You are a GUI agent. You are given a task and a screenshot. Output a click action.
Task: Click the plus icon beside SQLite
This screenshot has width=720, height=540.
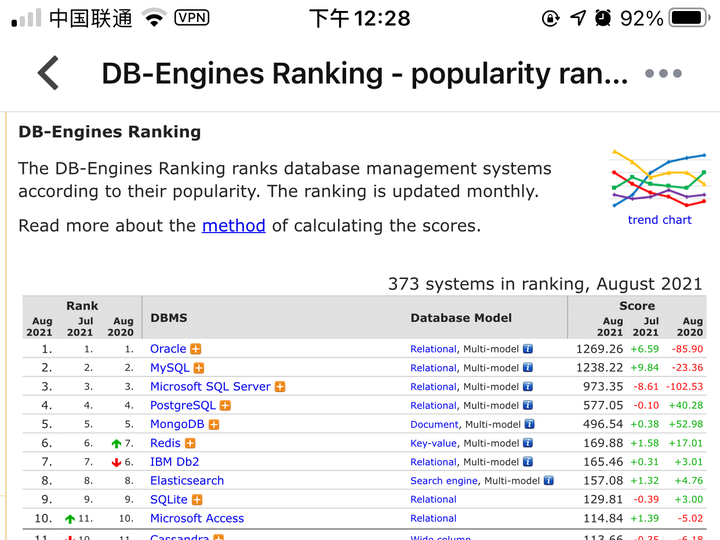[x=197, y=500]
